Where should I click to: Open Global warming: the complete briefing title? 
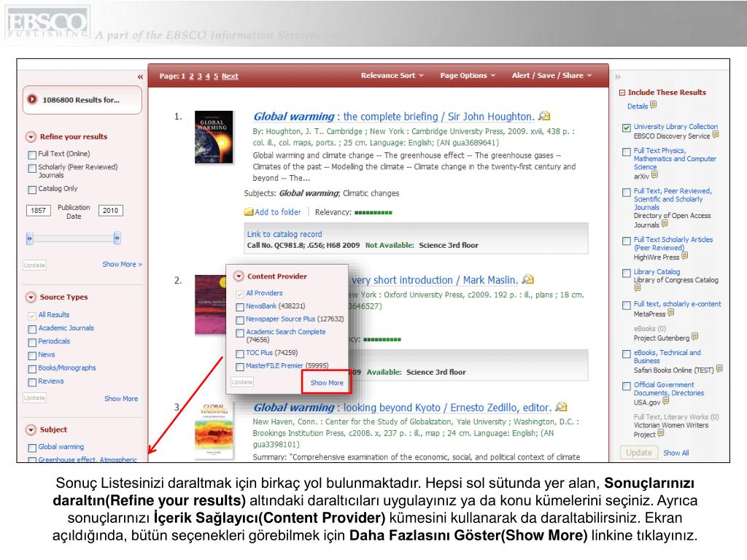[394, 116]
